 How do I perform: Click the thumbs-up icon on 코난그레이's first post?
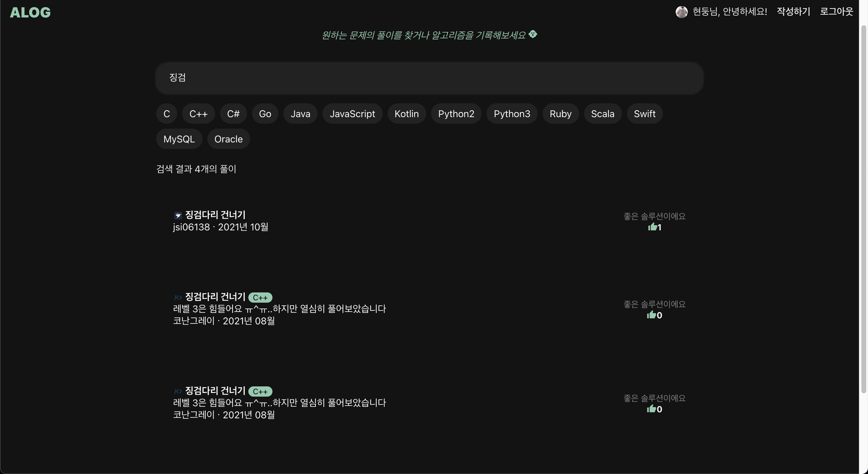(x=653, y=315)
